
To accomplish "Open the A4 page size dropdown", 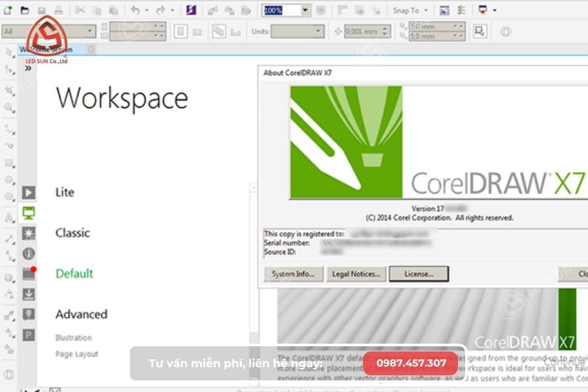I will [91, 31].
